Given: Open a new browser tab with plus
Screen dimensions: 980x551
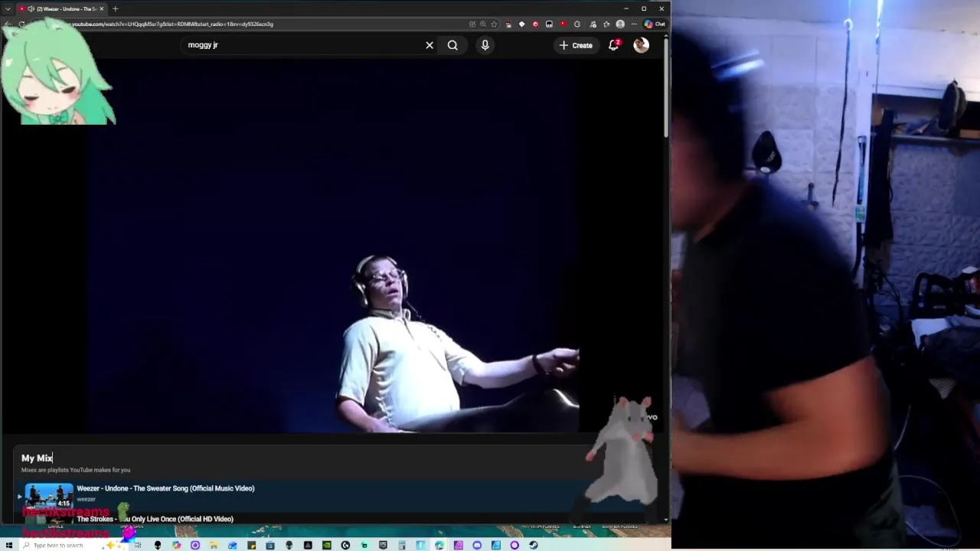Looking at the screenshot, I should (x=115, y=8).
